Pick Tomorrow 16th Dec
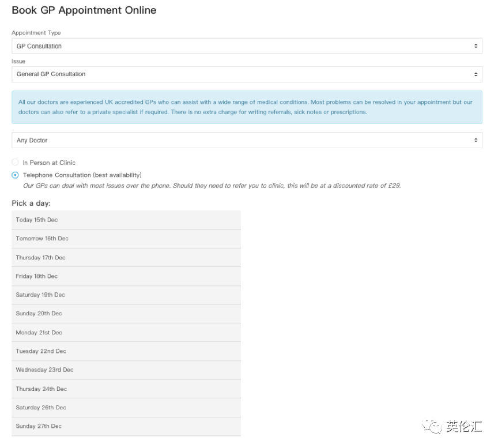This screenshot has height=448, width=498. (126, 239)
